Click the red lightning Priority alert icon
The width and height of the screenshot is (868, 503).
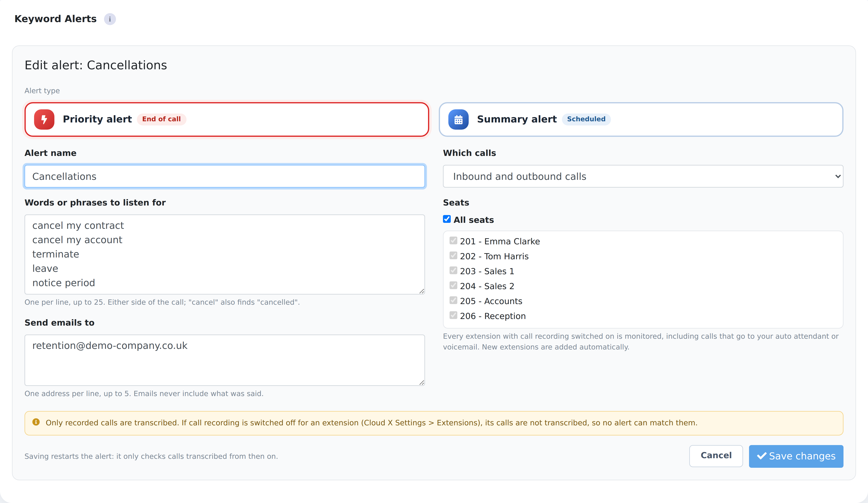pyautogui.click(x=44, y=119)
